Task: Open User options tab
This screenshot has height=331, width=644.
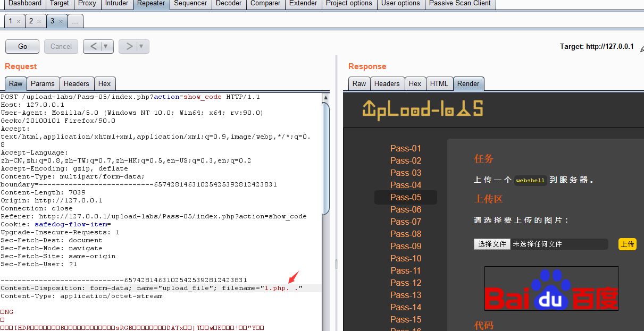Action: (400, 4)
